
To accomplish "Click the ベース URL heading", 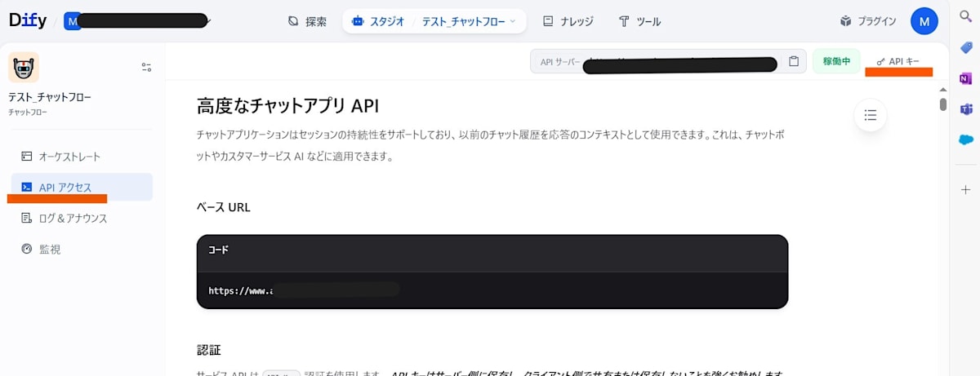I will 224,207.
